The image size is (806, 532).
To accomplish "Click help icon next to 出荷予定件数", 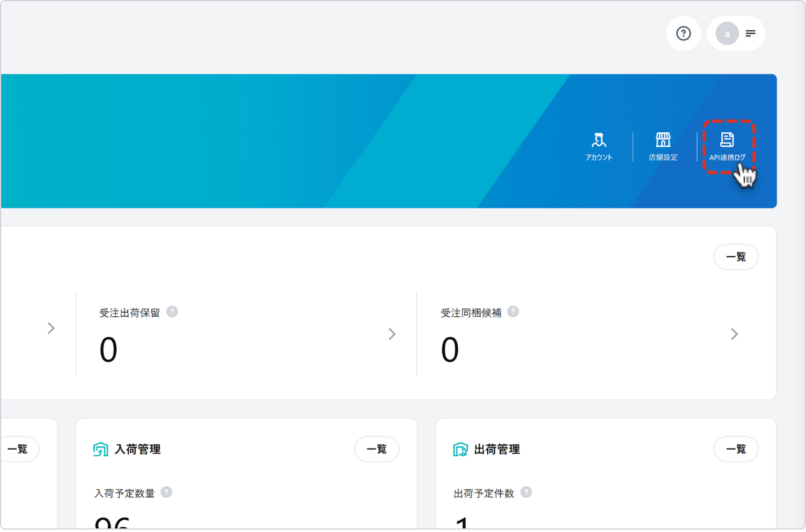I will point(526,492).
